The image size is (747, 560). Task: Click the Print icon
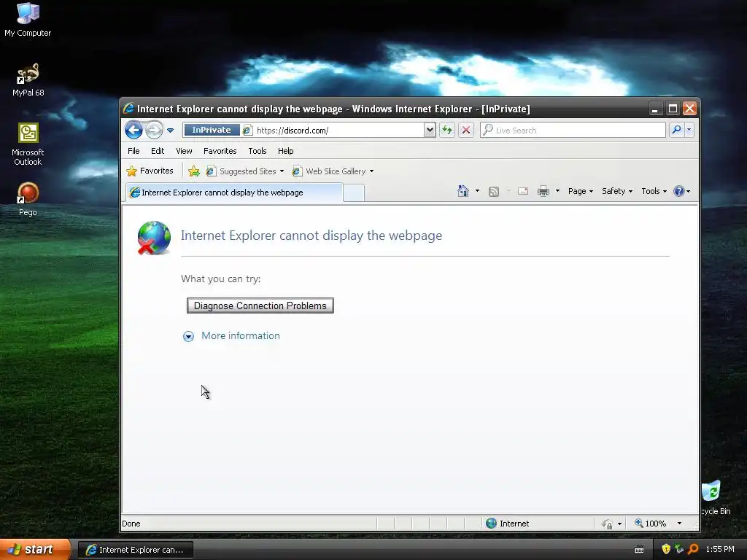point(543,192)
